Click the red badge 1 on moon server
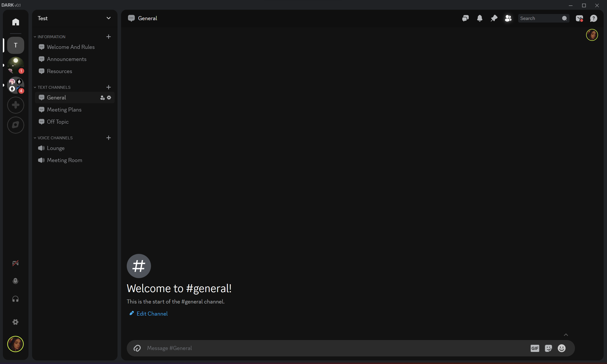The image size is (607, 364). 21,71
